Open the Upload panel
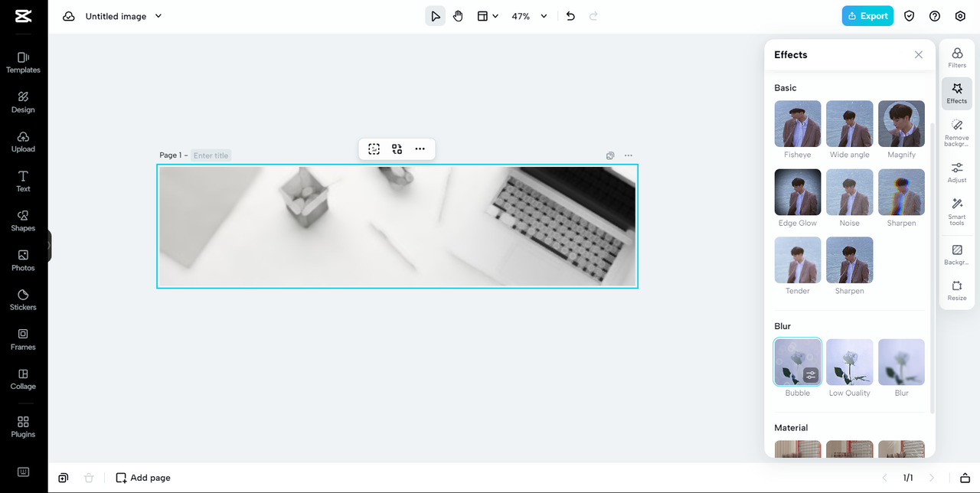The height and width of the screenshot is (493, 980). coord(23,142)
